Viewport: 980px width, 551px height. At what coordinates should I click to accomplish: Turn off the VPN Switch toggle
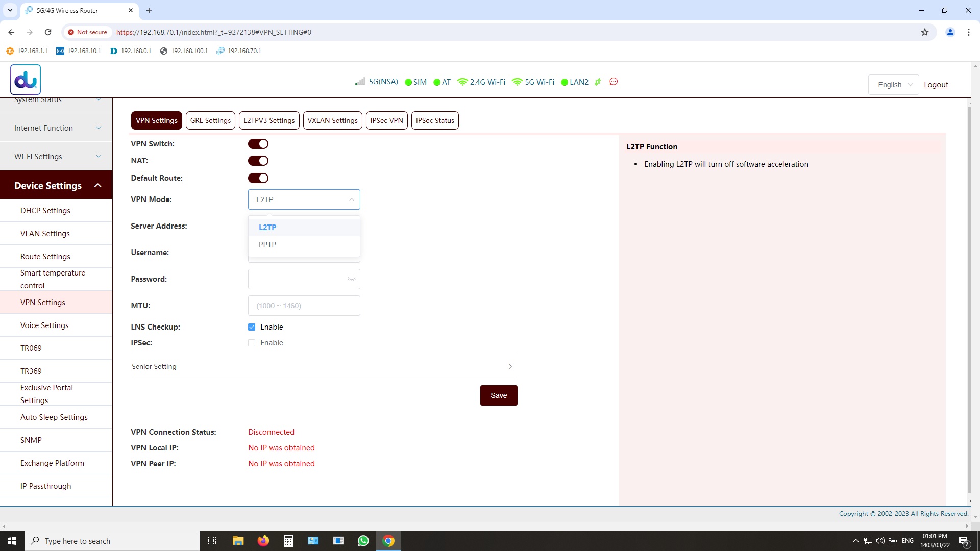tap(258, 144)
